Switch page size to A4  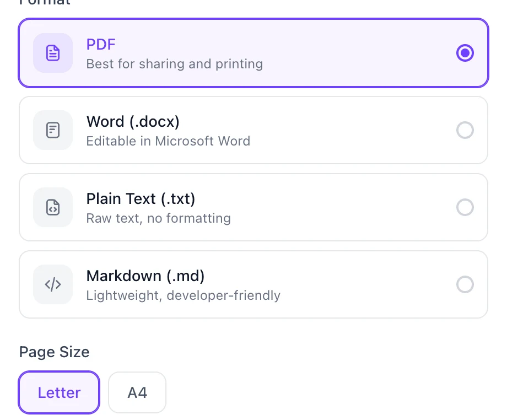click(x=137, y=392)
